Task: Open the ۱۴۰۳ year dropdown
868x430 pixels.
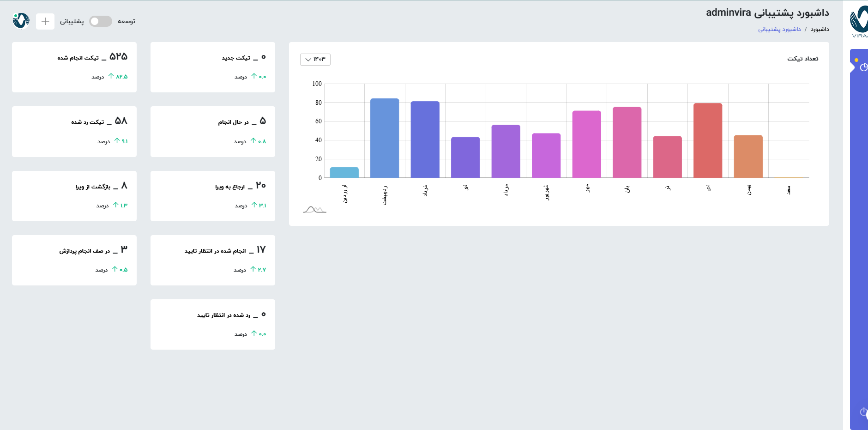Action: point(315,59)
